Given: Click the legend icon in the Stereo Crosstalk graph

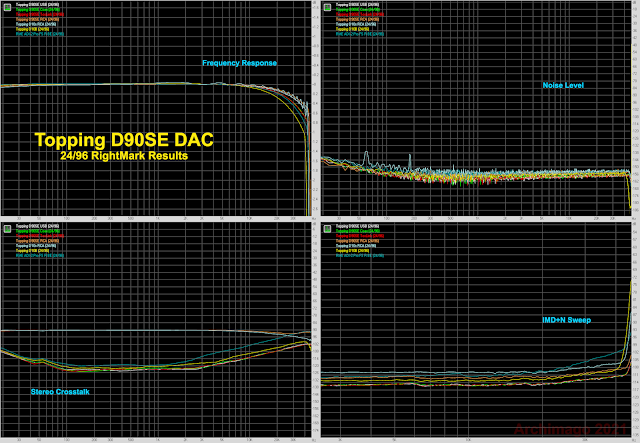Looking at the screenshot, I should click(7, 229).
